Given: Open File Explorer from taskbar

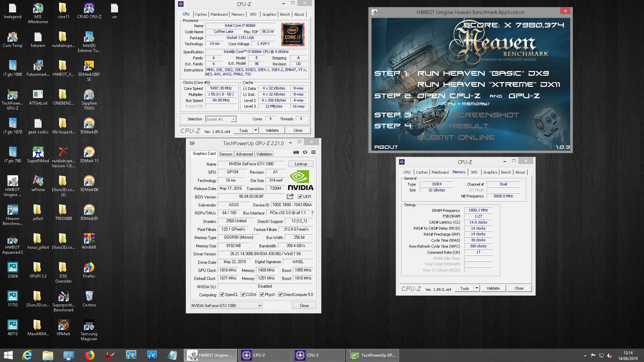Looking at the screenshot, I should (x=48, y=355).
